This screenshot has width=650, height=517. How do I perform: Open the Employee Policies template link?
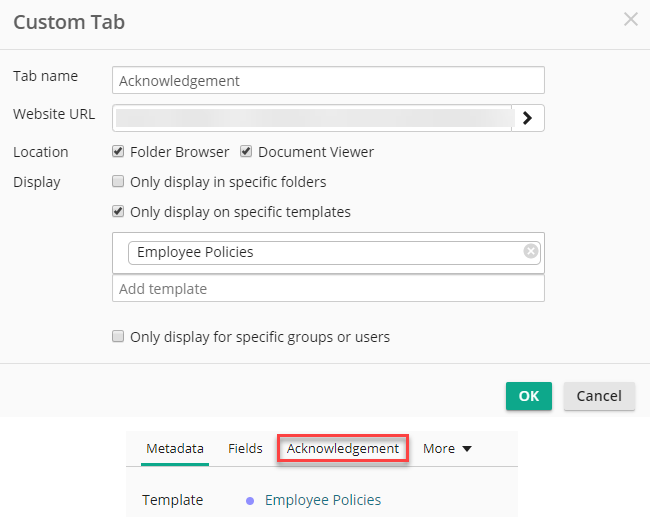[x=323, y=500]
